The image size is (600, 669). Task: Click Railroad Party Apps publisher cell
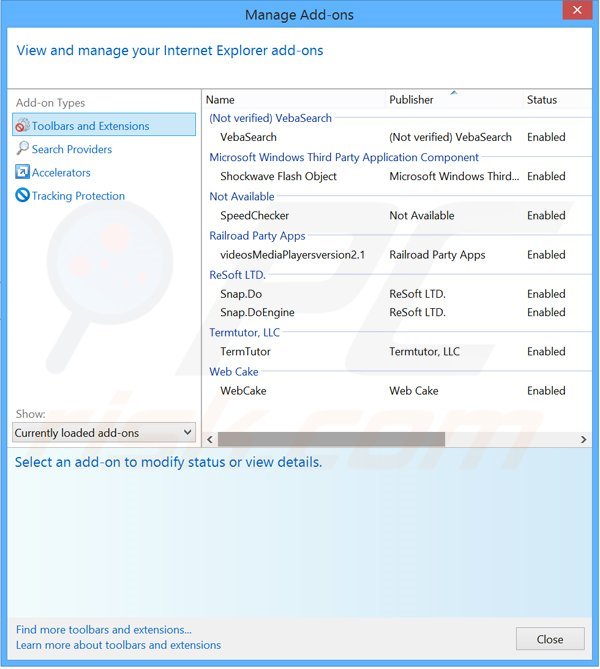tap(437, 255)
